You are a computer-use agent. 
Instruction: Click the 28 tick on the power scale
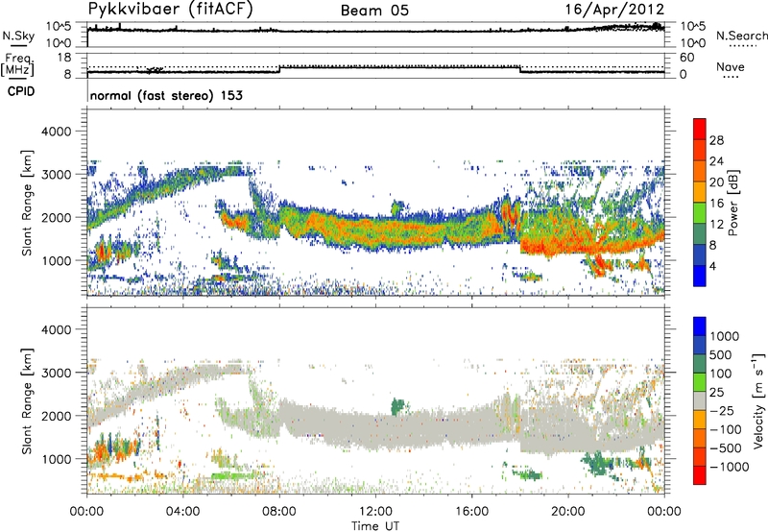(716, 140)
